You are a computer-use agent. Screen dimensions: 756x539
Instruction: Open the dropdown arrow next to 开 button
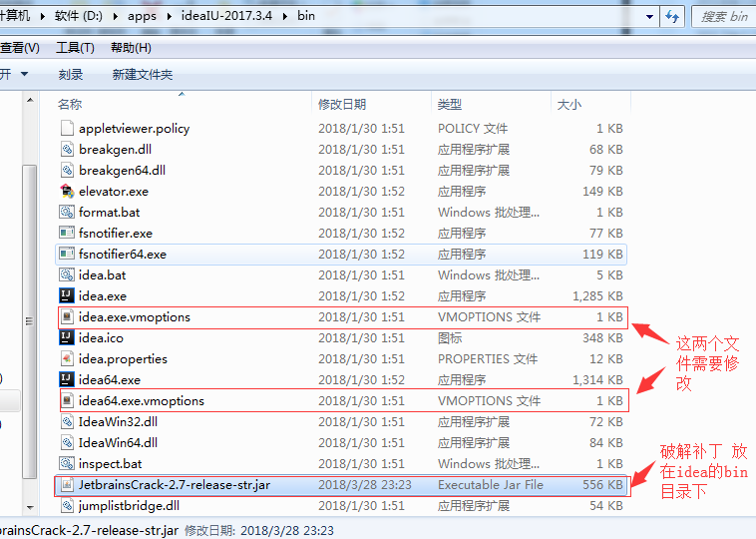[x=24, y=74]
